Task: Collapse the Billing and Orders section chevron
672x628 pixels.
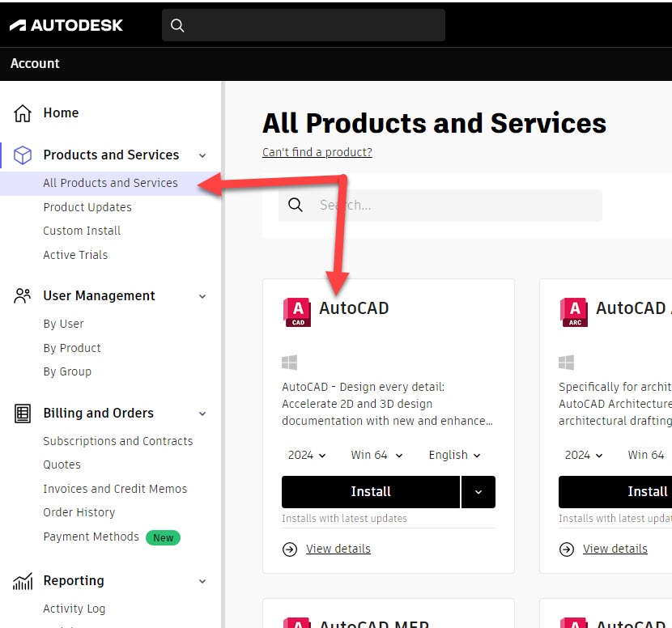Action: point(202,414)
